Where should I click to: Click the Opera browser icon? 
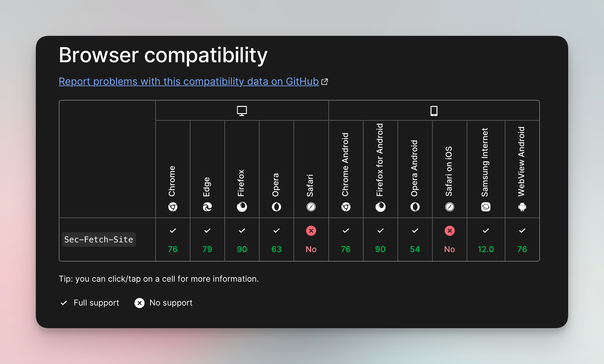click(276, 207)
